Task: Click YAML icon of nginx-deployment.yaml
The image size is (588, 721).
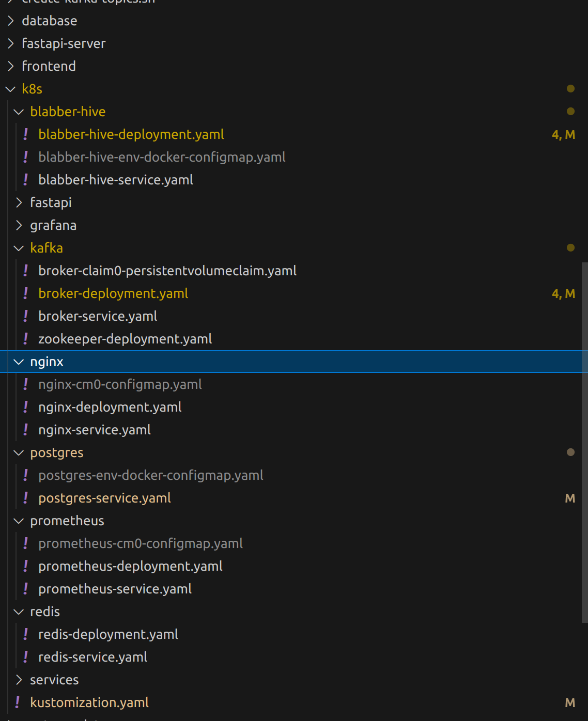Action: 26,407
